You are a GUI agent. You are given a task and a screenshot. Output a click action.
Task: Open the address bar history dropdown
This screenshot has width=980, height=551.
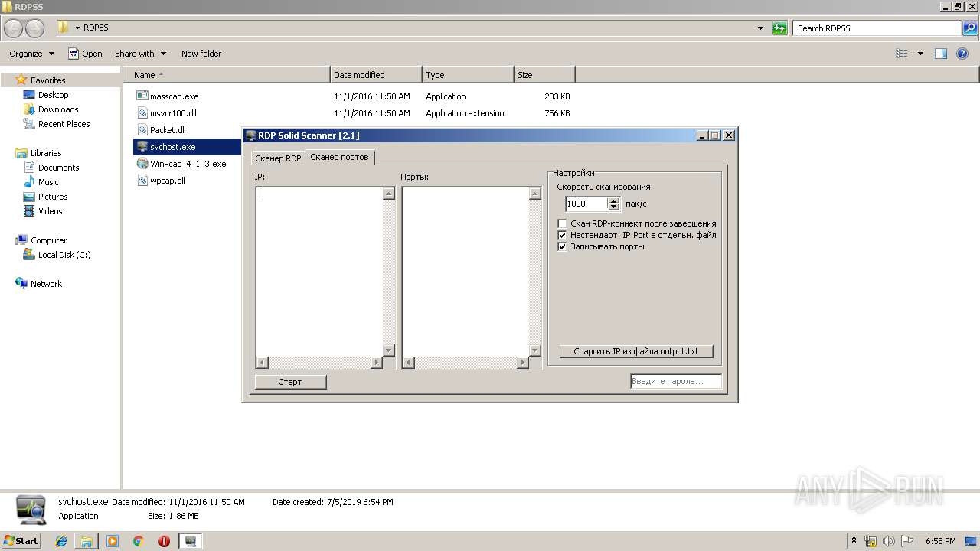click(x=760, y=28)
